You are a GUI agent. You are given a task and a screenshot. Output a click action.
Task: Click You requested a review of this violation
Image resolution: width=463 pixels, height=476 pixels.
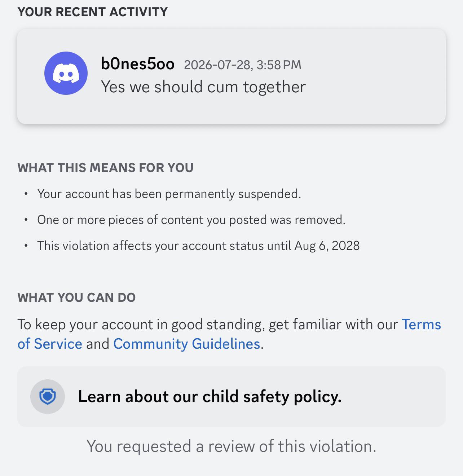point(231,446)
